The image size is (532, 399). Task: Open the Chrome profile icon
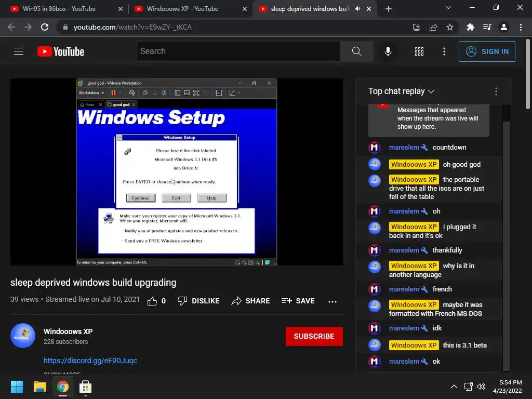coord(504,27)
